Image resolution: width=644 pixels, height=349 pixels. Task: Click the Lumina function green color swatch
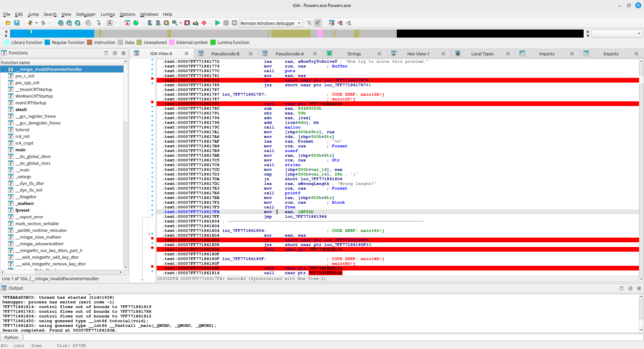coord(213,42)
